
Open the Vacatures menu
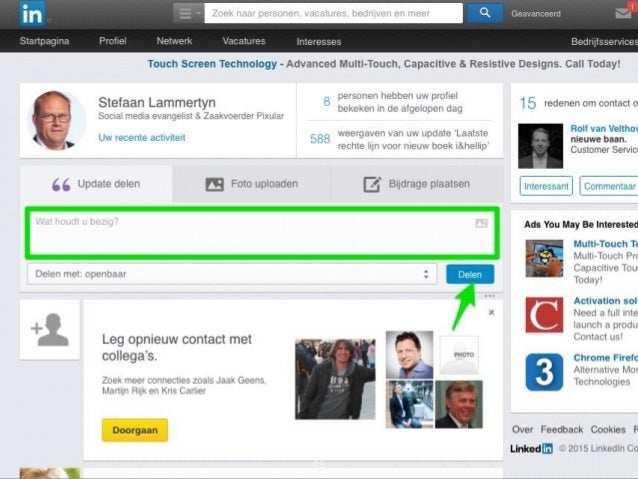[244, 41]
